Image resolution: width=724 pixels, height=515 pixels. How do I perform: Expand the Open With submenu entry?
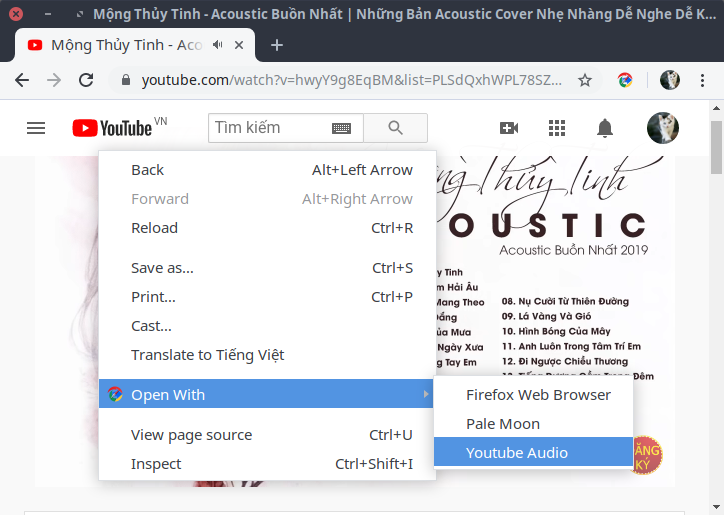pyautogui.click(x=266, y=394)
